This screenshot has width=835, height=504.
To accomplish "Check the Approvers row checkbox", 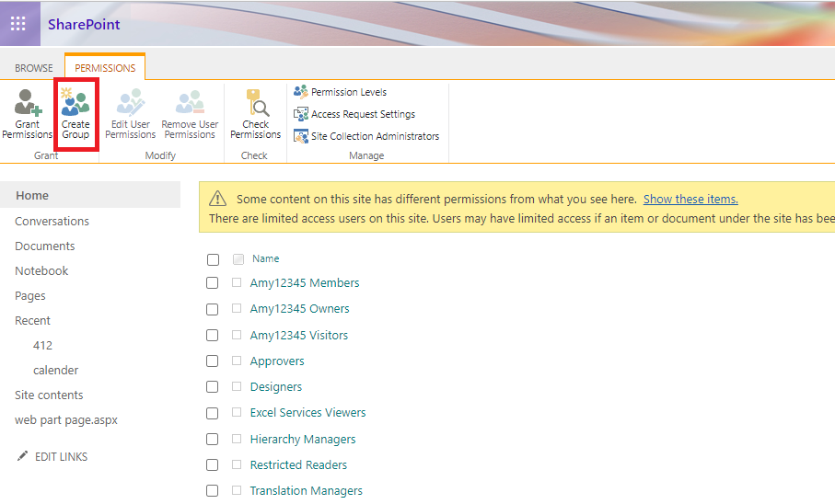I will (212, 361).
